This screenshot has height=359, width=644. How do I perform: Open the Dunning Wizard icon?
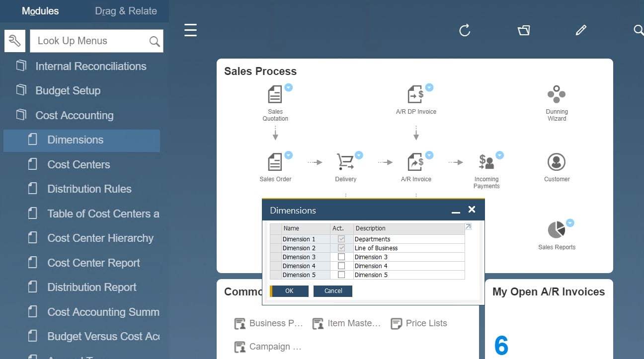557,94
